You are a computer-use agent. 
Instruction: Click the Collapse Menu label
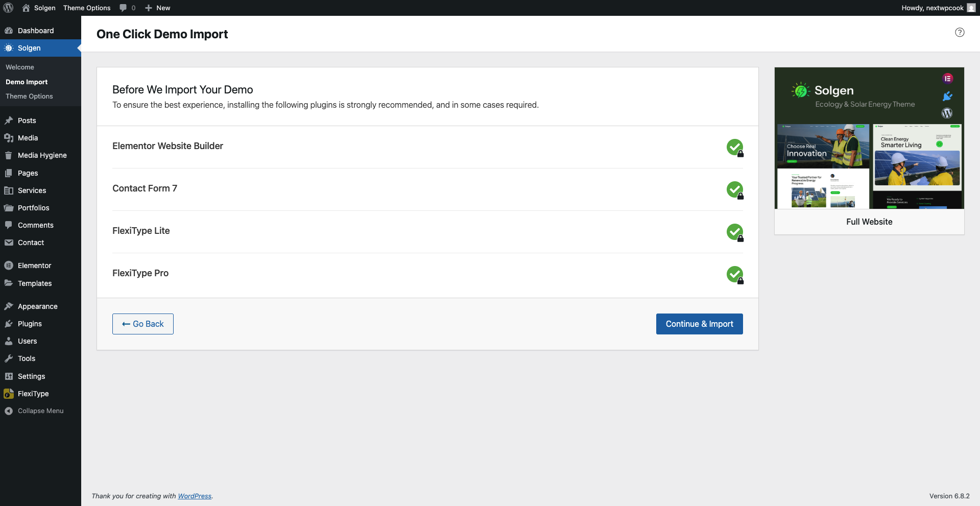41,411
